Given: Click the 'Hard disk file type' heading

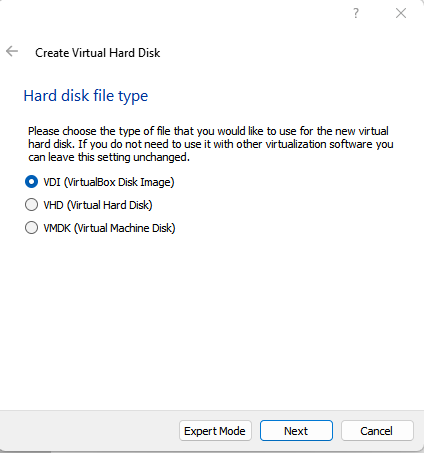Looking at the screenshot, I should [86, 96].
